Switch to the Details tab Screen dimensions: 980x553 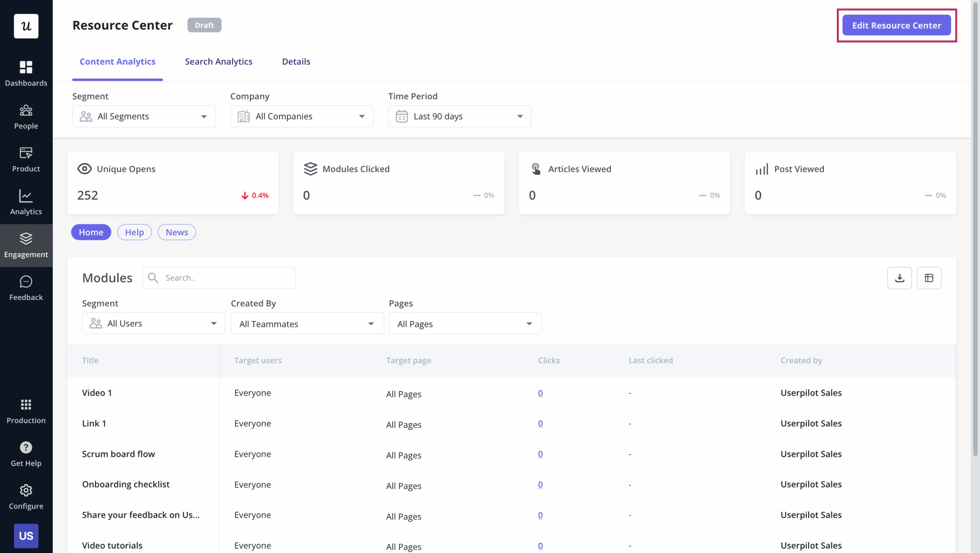point(296,62)
